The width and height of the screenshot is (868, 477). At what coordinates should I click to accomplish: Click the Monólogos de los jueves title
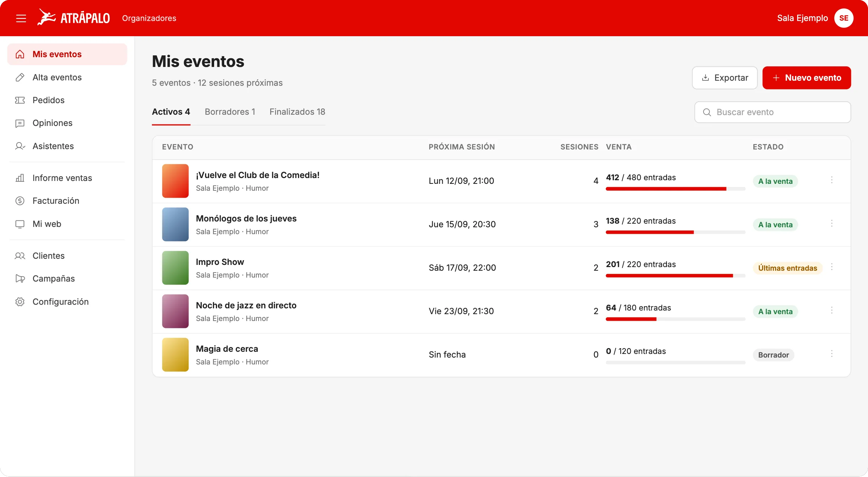[246, 219]
